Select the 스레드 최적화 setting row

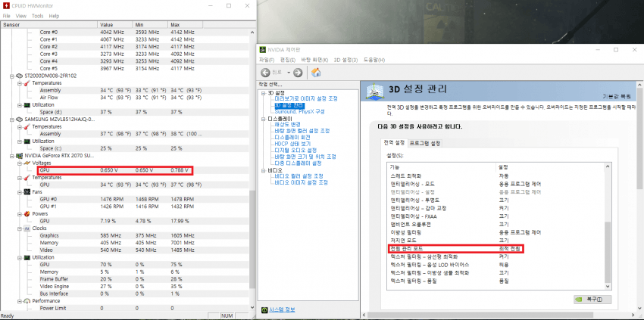tap(496, 176)
